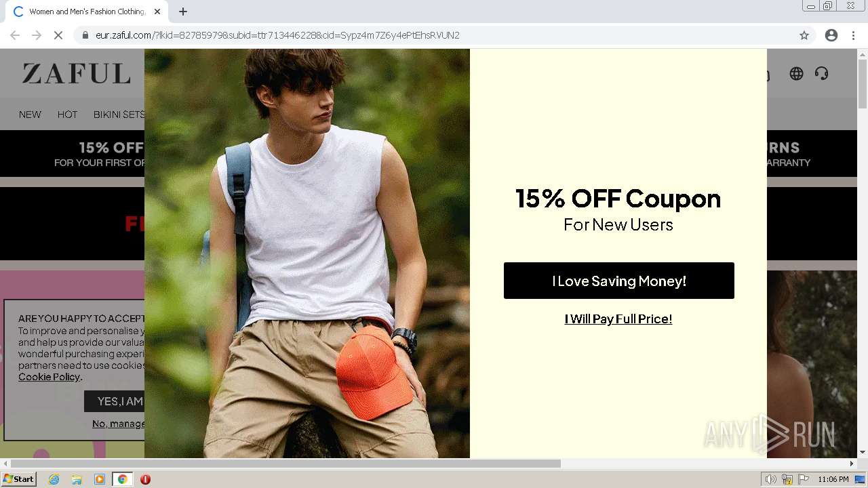Screen dimensions: 868x488
Task: Open the Chrome profile account icon
Action: (831, 35)
